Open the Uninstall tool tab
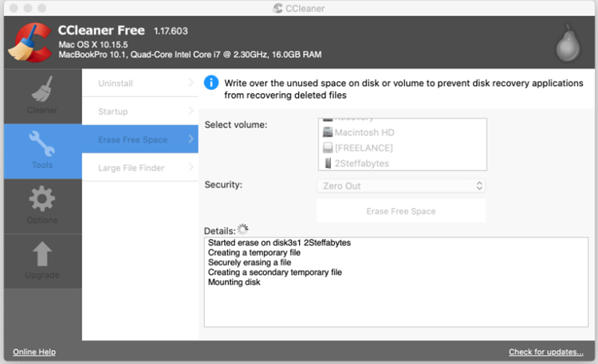598x364 pixels. point(140,83)
